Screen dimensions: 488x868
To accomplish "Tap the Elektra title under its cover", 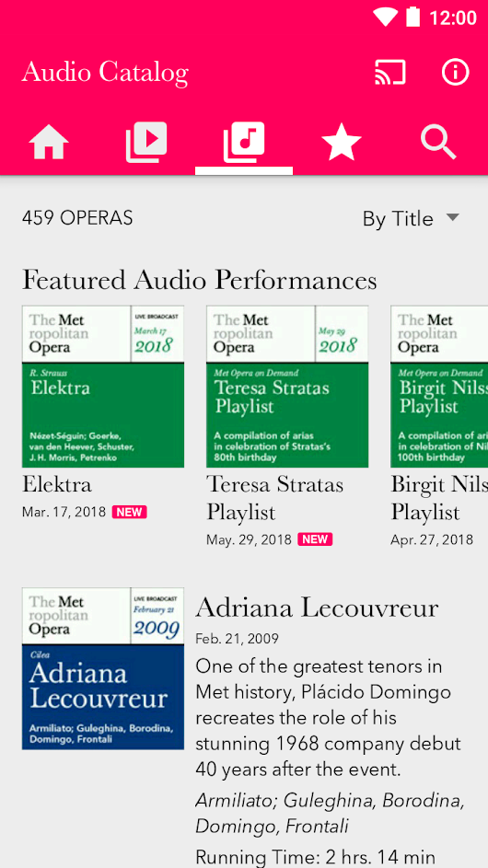I will 57,484.
